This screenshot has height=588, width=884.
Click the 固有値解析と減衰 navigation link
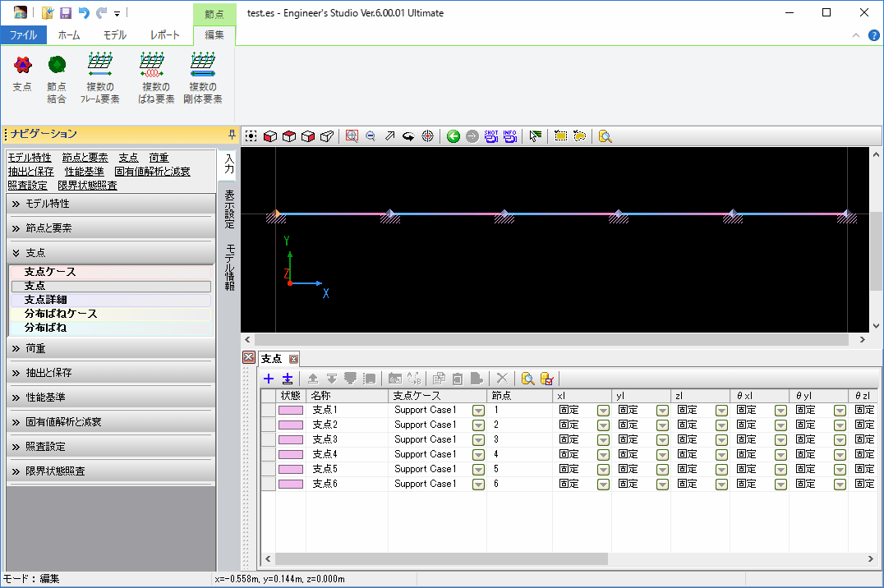pos(152,172)
